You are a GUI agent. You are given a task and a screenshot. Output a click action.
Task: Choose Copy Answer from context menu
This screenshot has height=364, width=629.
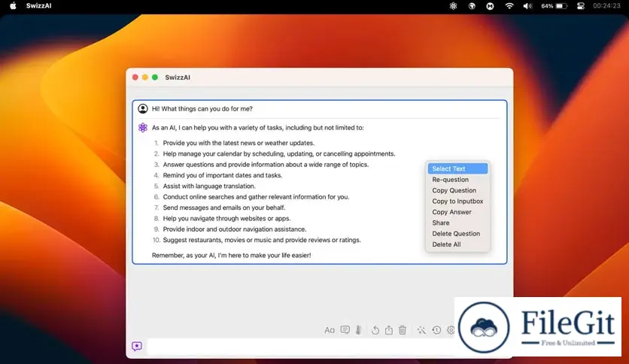click(457, 212)
